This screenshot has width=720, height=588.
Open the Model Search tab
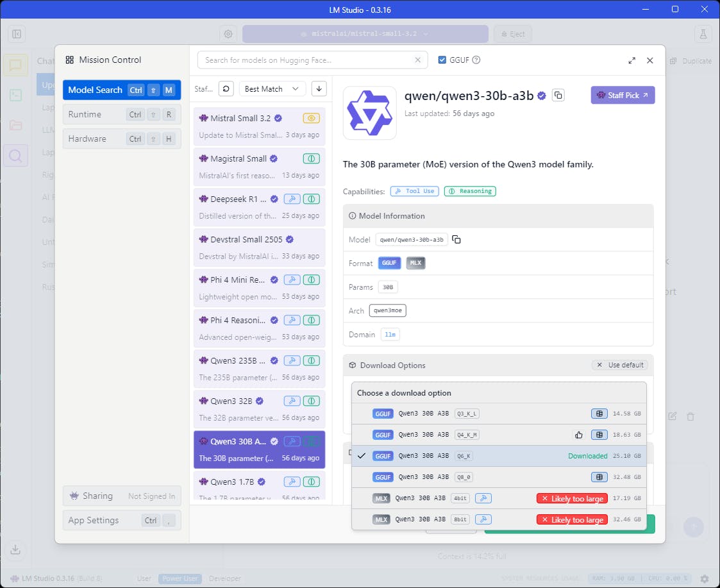(x=122, y=90)
